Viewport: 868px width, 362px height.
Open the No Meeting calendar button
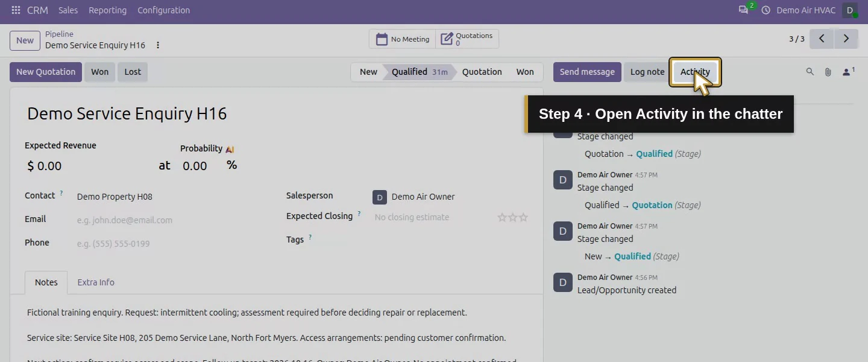[403, 39]
